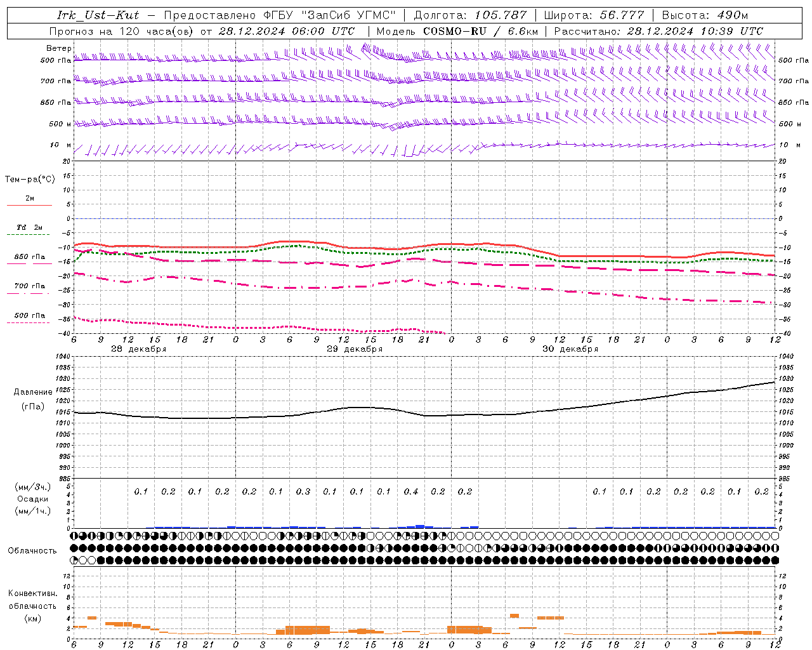Select the "Долгота: 105.787" header value

(x=470, y=15)
